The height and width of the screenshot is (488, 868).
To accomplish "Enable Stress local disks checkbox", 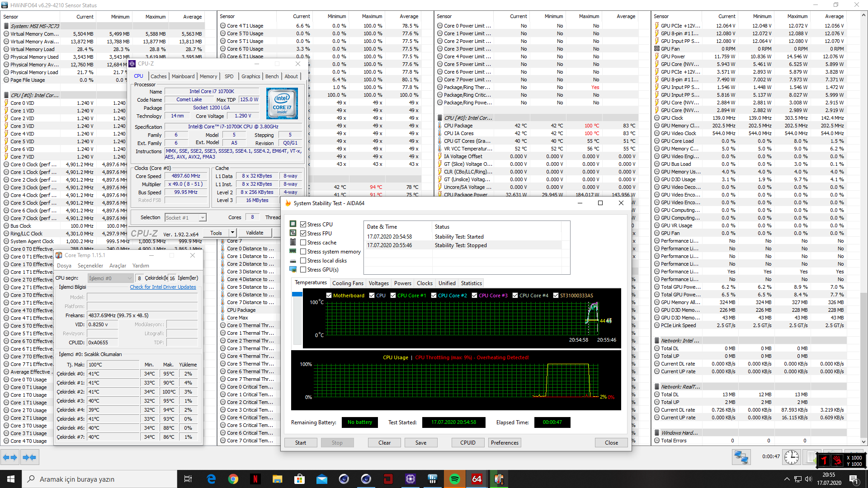I will [303, 261].
